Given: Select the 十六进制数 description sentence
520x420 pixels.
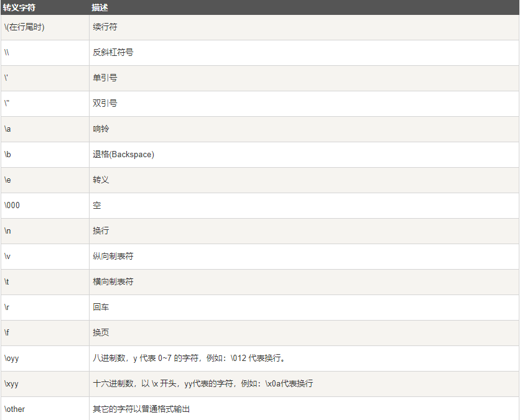Looking at the screenshot, I should tap(203, 384).
